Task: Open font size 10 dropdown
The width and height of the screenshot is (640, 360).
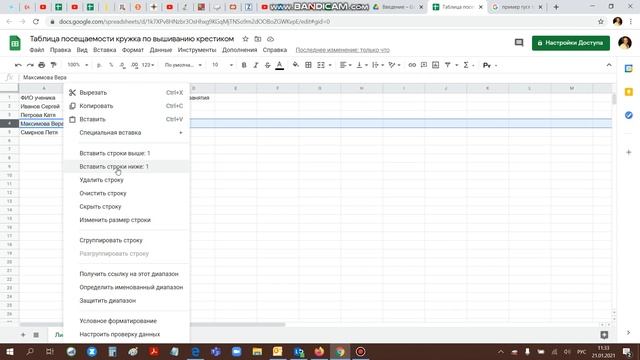Action: pos(222,65)
